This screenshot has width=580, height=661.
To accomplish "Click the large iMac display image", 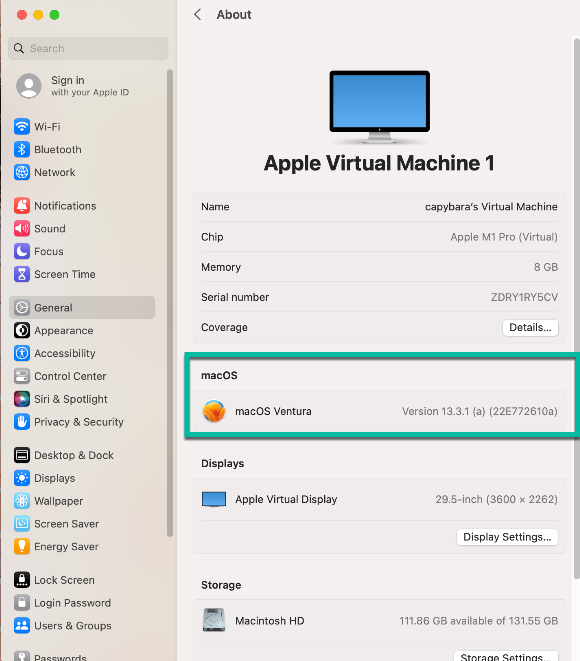I will click(x=379, y=107).
